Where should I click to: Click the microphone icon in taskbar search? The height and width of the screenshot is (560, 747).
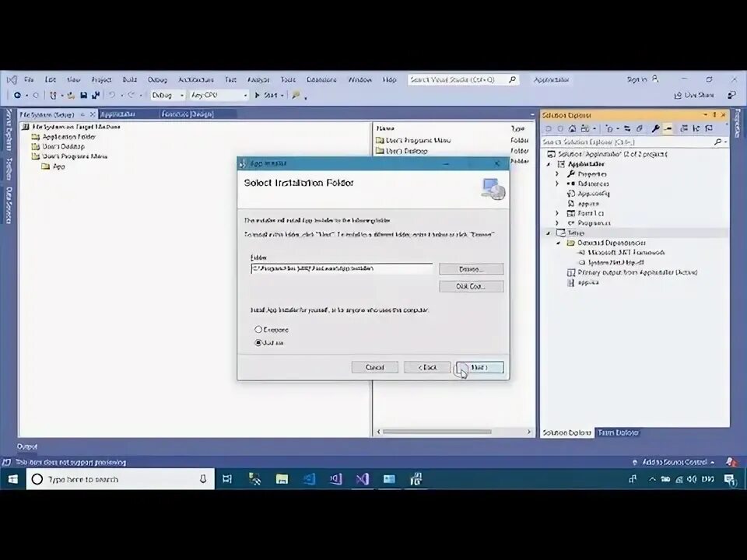203,479
